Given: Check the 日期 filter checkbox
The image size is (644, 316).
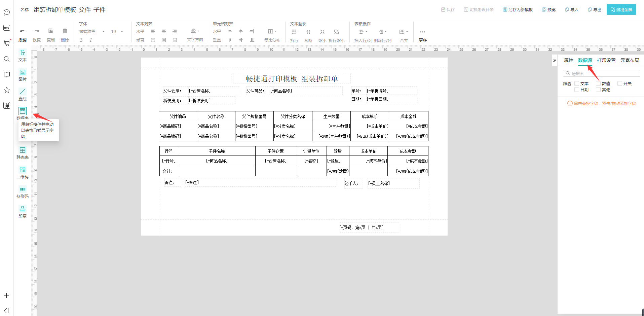Looking at the screenshot, I should click(x=577, y=90).
